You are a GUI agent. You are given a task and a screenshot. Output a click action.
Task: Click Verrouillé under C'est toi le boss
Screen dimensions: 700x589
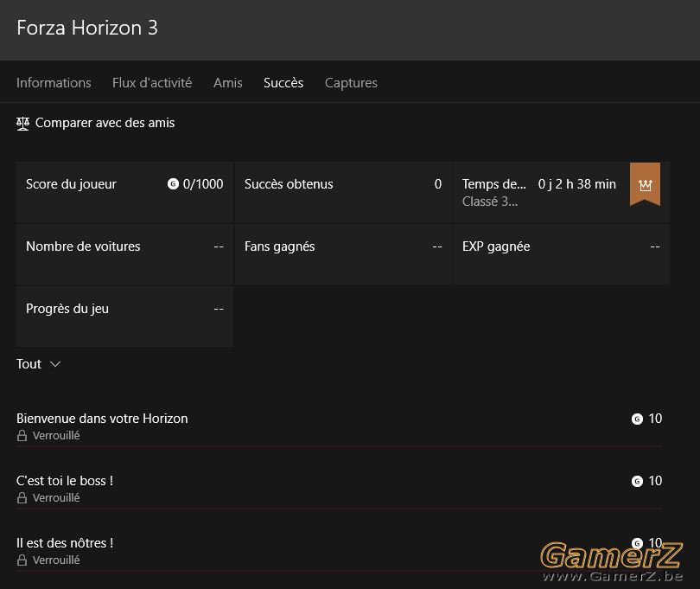tap(56, 498)
